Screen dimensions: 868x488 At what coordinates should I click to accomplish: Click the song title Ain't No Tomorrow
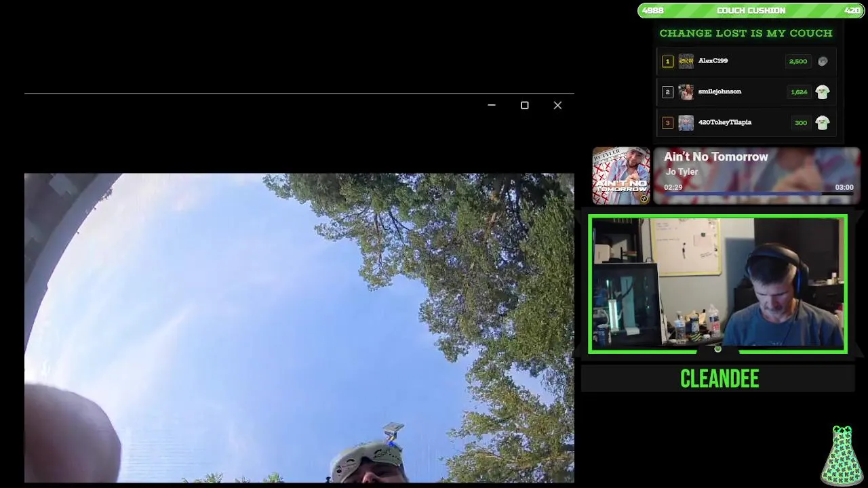click(715, 157)
